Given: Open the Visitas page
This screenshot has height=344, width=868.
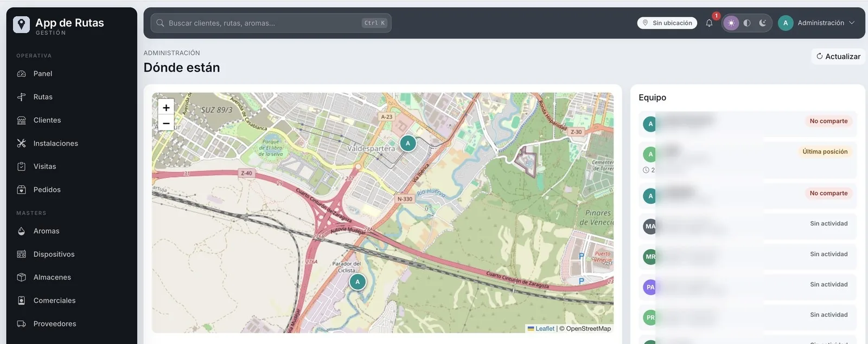Looking at the screenshot, I should (x=72, y=166).
